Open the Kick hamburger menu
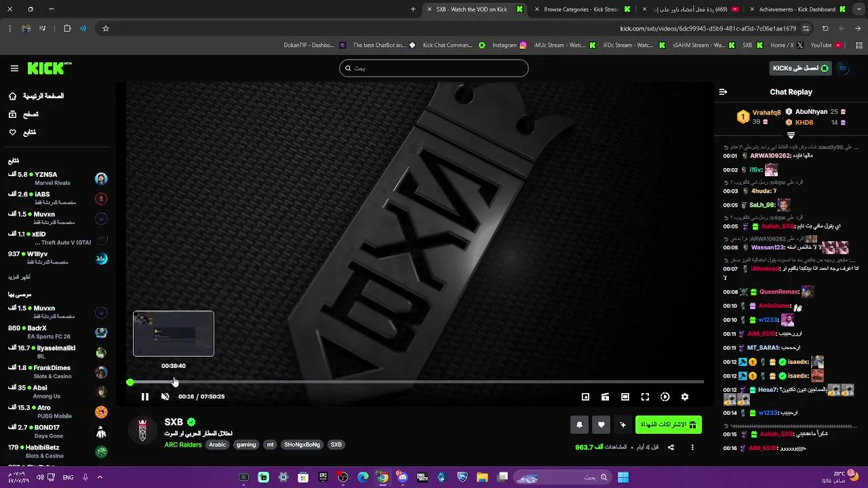Screen dimensions: 868x488 (14, 68)
